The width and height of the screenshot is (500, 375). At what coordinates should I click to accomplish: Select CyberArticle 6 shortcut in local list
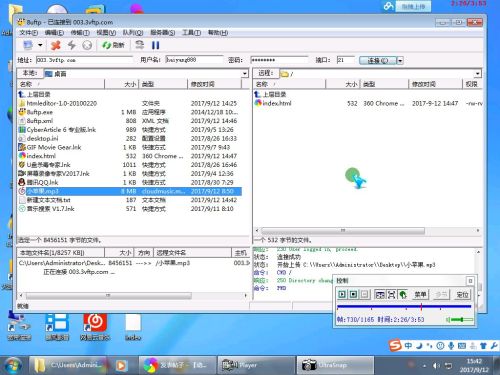point(58,130)
